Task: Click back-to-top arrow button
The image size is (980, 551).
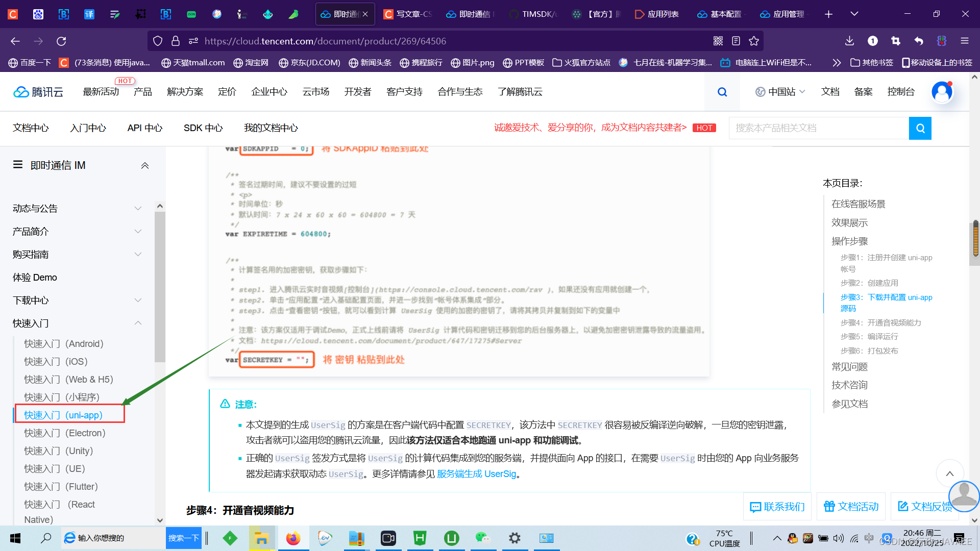Action: pos(950,473)
